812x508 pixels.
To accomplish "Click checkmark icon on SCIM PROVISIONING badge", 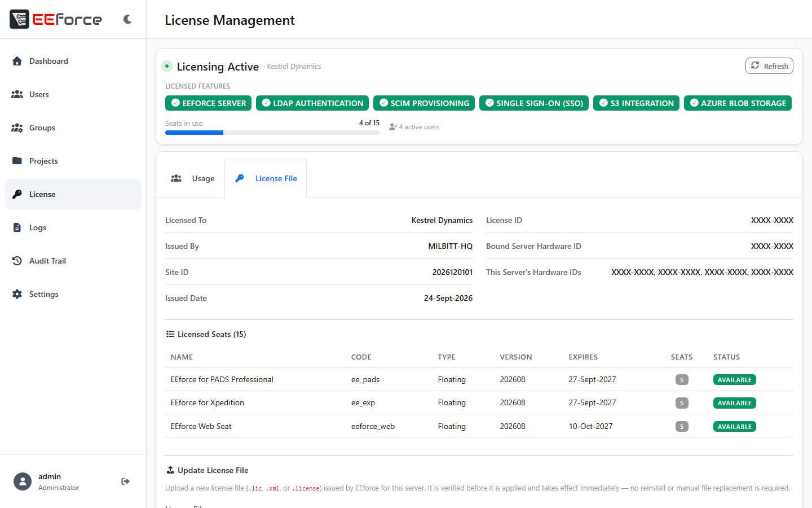I will [383, 103].
